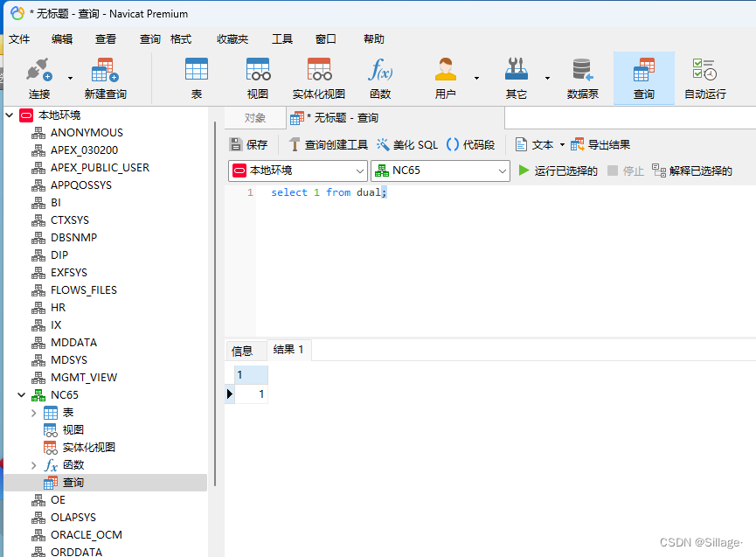Run the selected query with 运行已选择的
Screen dimensions: 756x557
tap(558, 171)
